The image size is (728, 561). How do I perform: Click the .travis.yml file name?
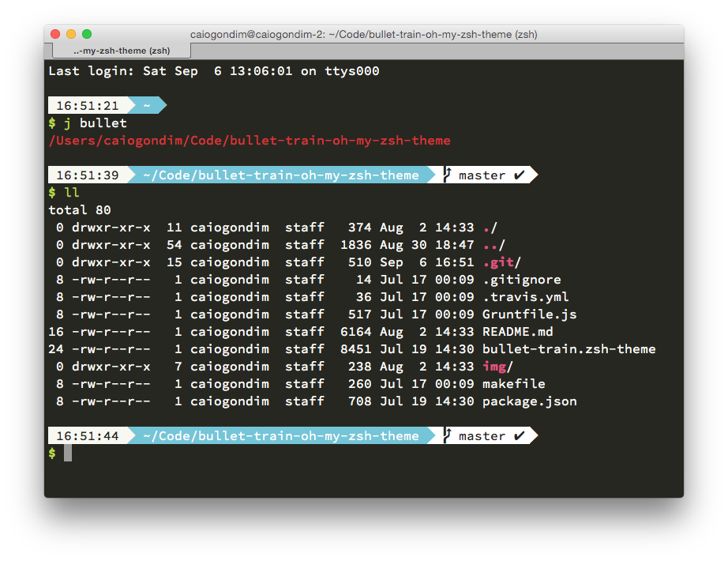click(525, 297)
